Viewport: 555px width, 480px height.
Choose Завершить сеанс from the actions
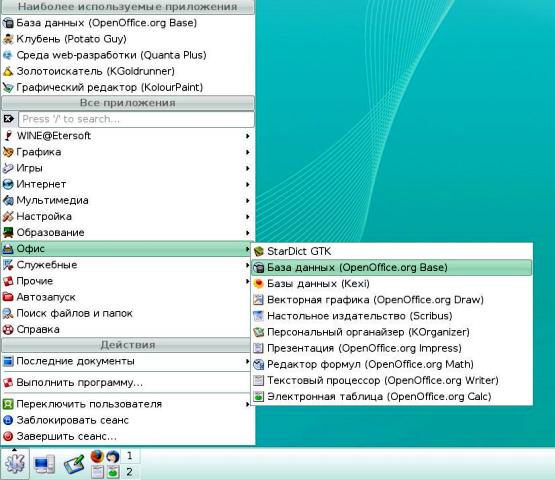[x=127, y=436]
